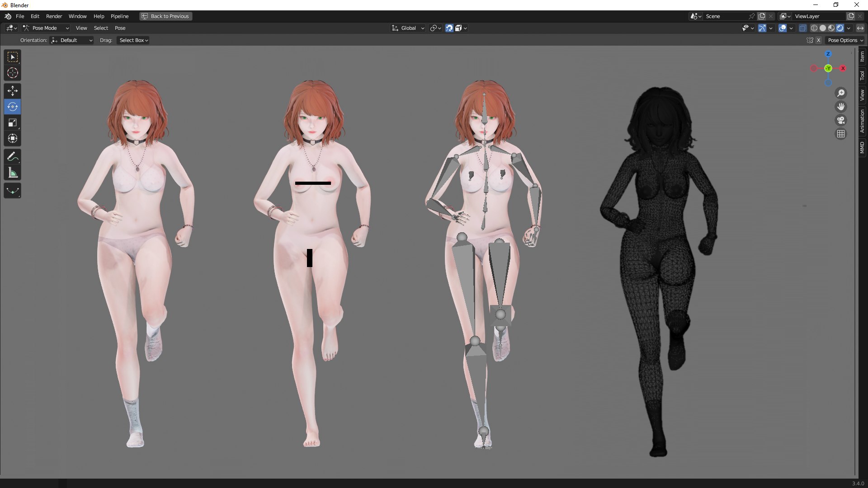Click the blue Z axis gizmo
The height and width of the screenshot is (488, 868).
(x=828, y=54)
